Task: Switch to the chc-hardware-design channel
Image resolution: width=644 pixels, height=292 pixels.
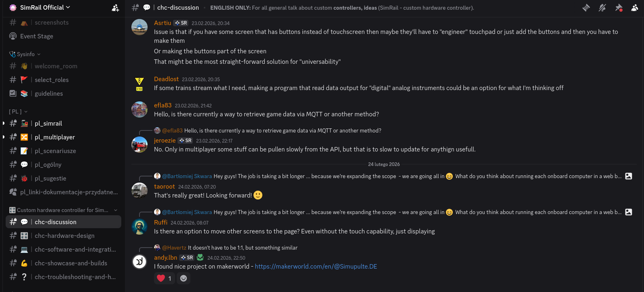Action: tap(64, 236)
